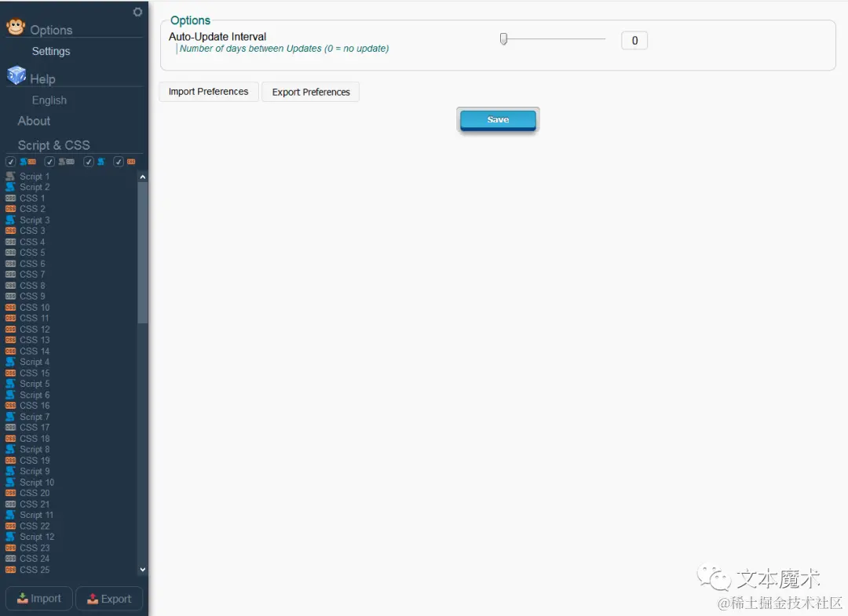Click the gray CSS icon for CSS 4

tap(10, 242)
